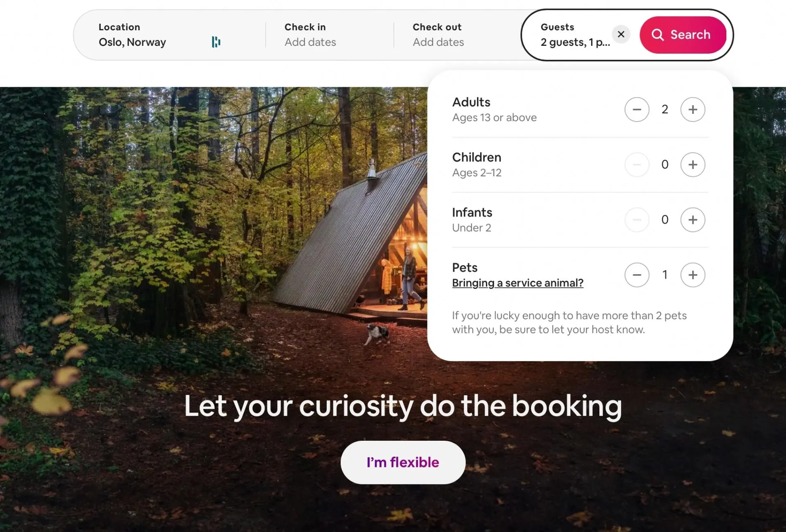Viewport: 786px width, 532px height.
Task: Click the minus icon for Pets
Action: pos(637,275)
